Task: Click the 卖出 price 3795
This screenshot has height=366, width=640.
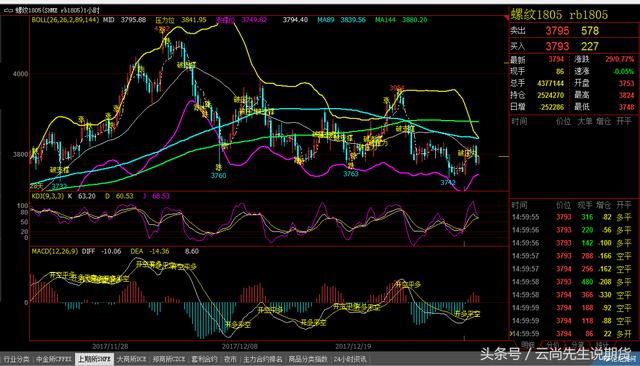Action: click(557, 31)
